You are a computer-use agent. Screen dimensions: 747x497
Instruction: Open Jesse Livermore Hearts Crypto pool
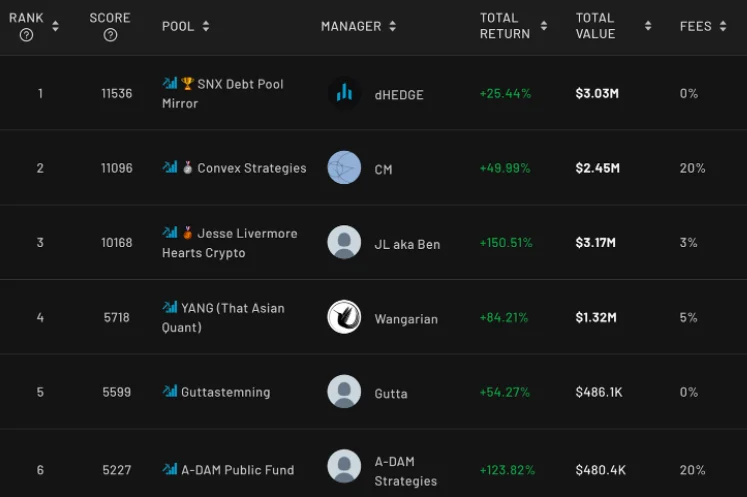[x=230, y=243]
